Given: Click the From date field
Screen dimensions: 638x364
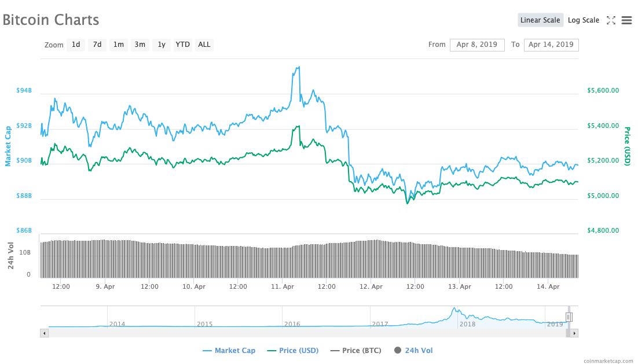Looking at the screenshot, I should [476, 45].
